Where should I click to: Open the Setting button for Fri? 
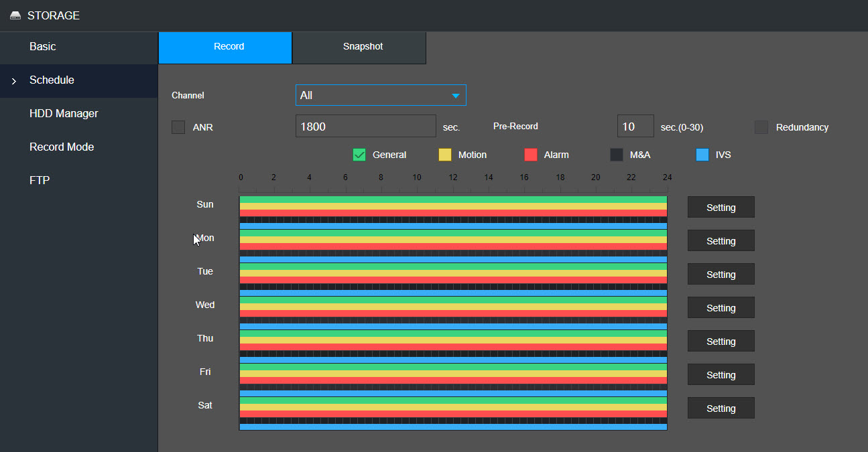click(721, 375)
